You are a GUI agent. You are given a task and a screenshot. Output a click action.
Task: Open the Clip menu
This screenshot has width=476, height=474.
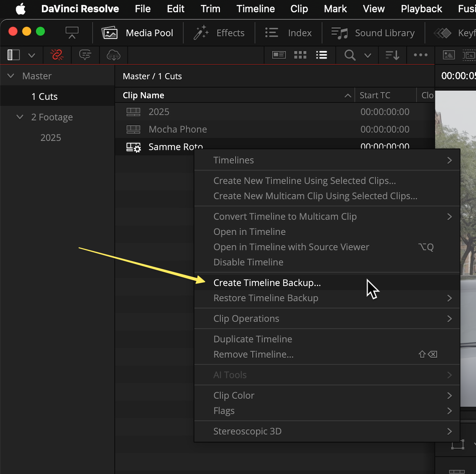299,9
